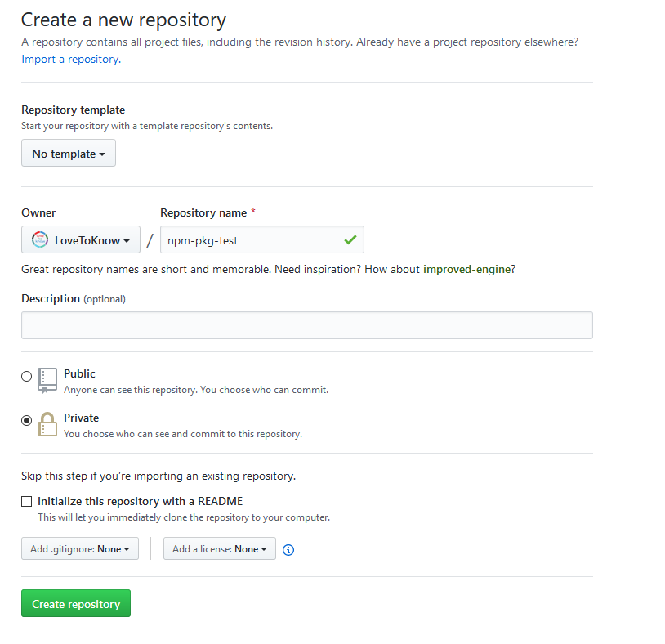Click the Description input field
The width and height of the screenshot is (665, 644).
307,325
